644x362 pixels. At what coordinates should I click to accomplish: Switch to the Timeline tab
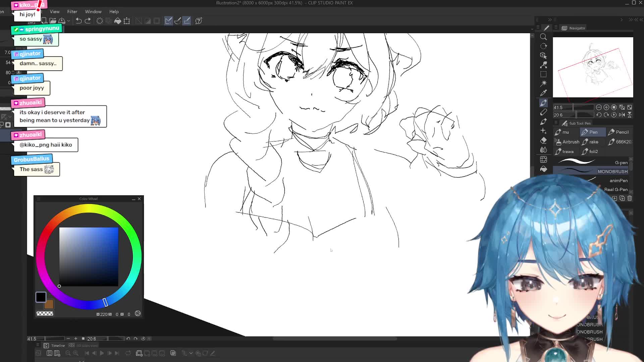click(x=55, y=346)
